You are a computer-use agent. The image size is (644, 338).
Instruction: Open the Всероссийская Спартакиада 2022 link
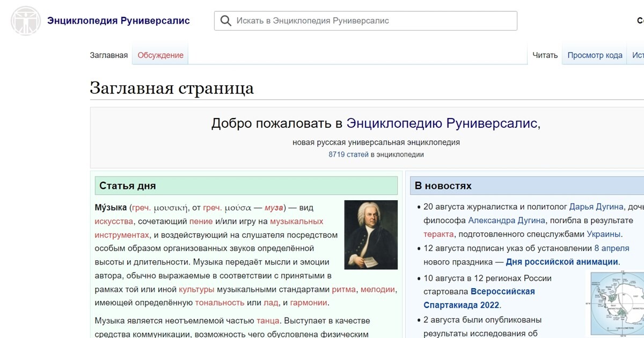point(479,298)
